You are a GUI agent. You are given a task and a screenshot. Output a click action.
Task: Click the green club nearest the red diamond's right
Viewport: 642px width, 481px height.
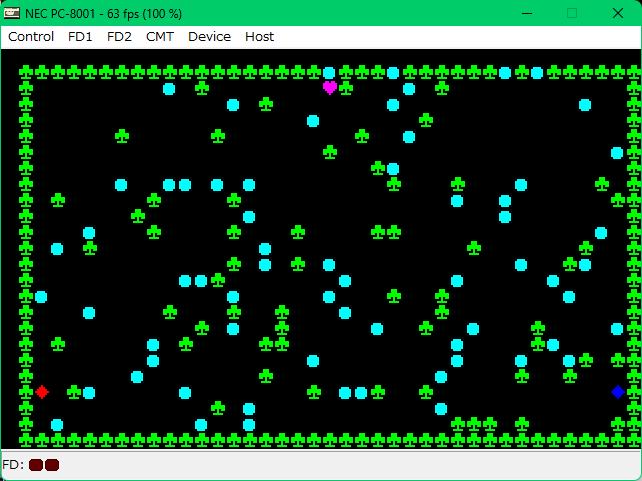click(74, 392)
